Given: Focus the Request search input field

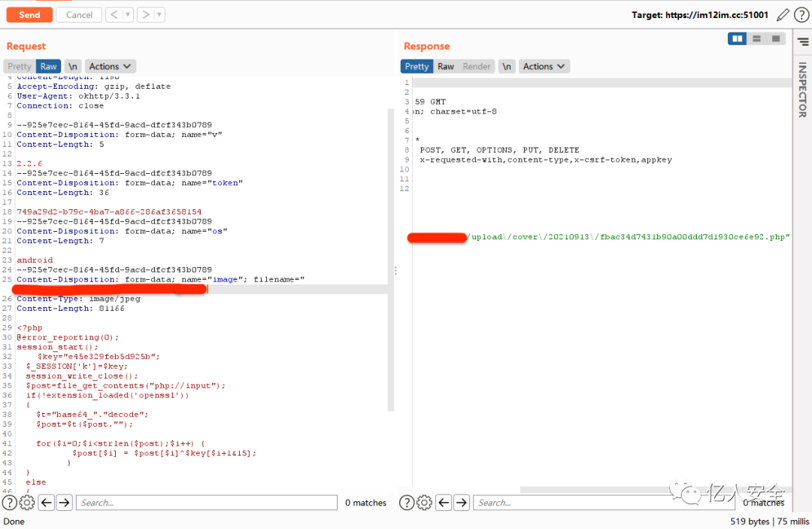Looking at the screenshot, I should [x=207, y=503].
